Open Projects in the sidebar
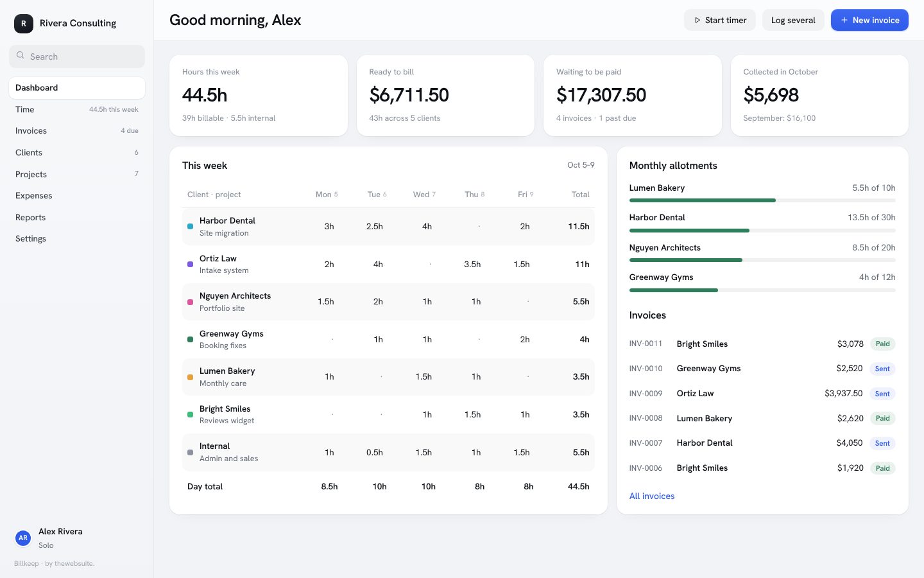 click(x=77, y=174)
